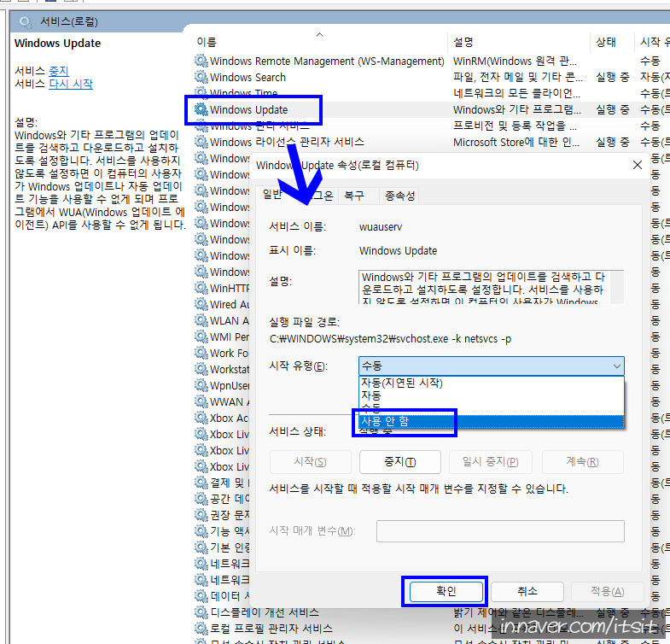This screenshot has height=644, width=670.
Task: Click gear icon beside 권장 문제 service row
Action: point(201,515)
